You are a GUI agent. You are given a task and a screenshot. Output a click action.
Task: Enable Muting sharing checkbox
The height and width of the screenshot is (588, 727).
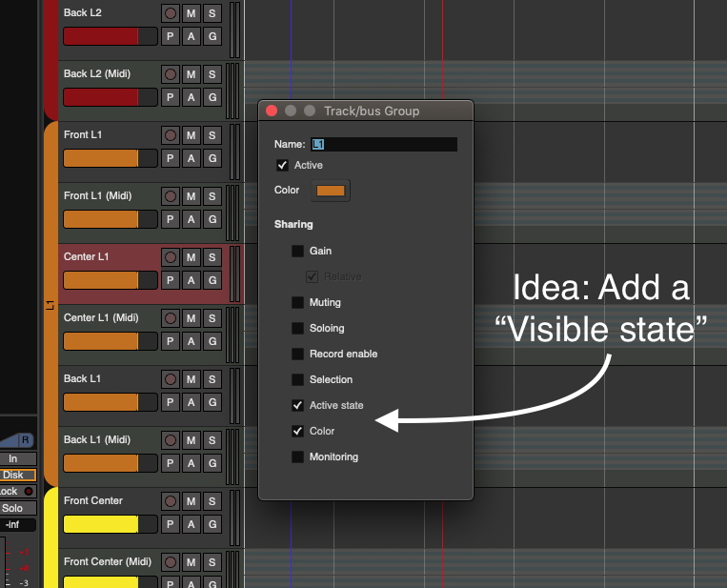298,303
